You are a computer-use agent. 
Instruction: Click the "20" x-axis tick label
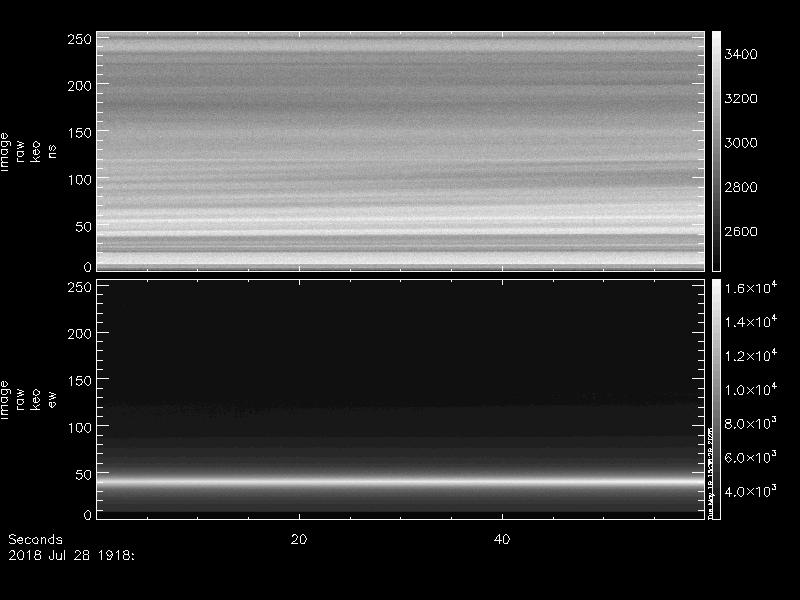click(299, 539)
